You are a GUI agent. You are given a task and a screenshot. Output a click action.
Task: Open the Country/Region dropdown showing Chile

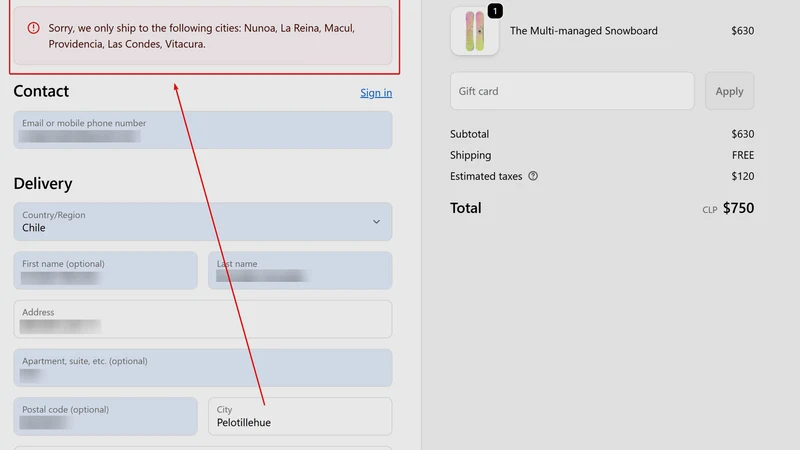coord(203,222)
